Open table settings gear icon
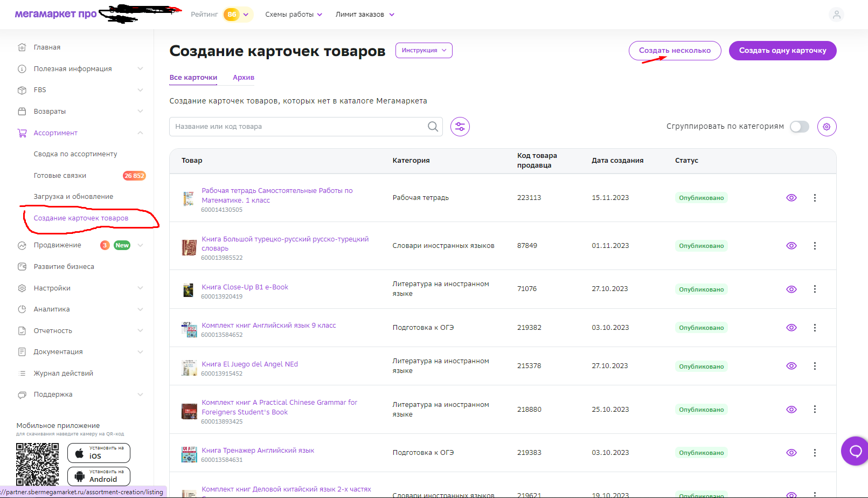The image size is (868, 498). [827, 127]
